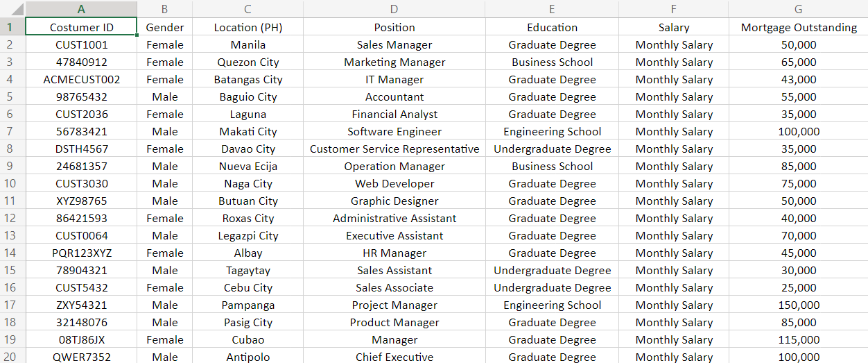Select the Chief Executive position cell
Viewport: 868px width, 363px height.
point(394,357)
